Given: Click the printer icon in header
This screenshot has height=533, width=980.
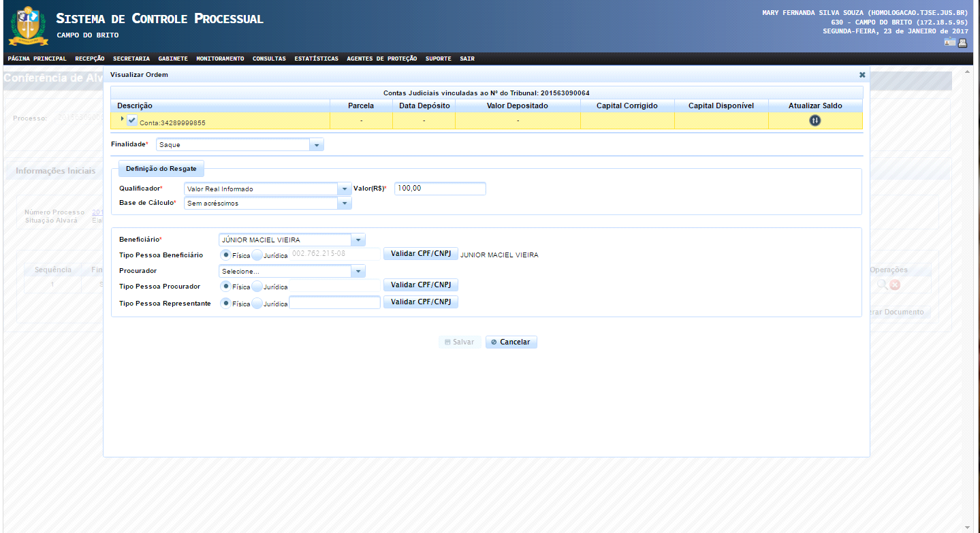Looking at the screenshot, I should [962, 43].
